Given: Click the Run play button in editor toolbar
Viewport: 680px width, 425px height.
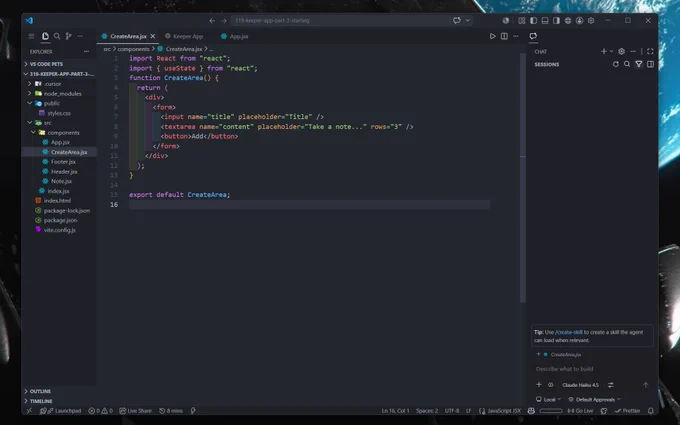Looking at the screenshot, I should click(x=492, y=36).
